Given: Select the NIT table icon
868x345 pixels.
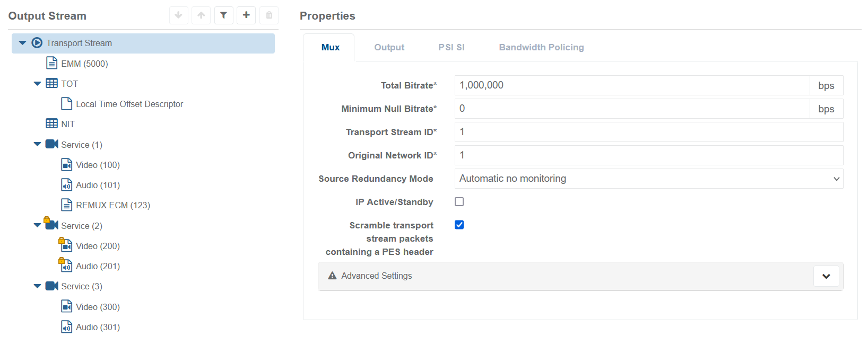Looking at the screenshot, I should tap(52, 124).
